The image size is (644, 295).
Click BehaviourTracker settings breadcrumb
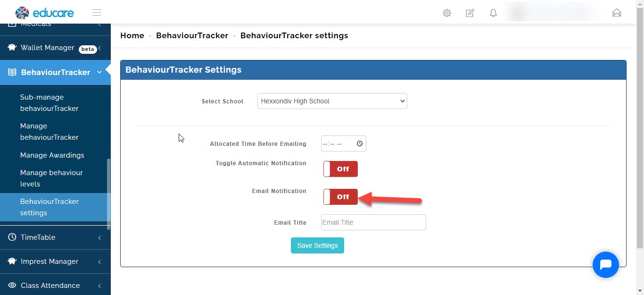click(294, 35)
